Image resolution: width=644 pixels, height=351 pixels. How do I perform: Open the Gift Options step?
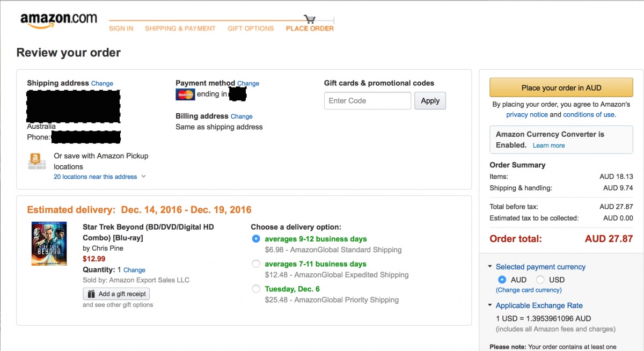pos(251,28)
